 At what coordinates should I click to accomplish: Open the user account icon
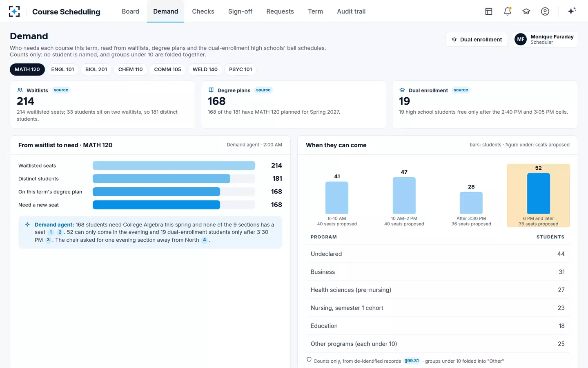pos(545,11)
